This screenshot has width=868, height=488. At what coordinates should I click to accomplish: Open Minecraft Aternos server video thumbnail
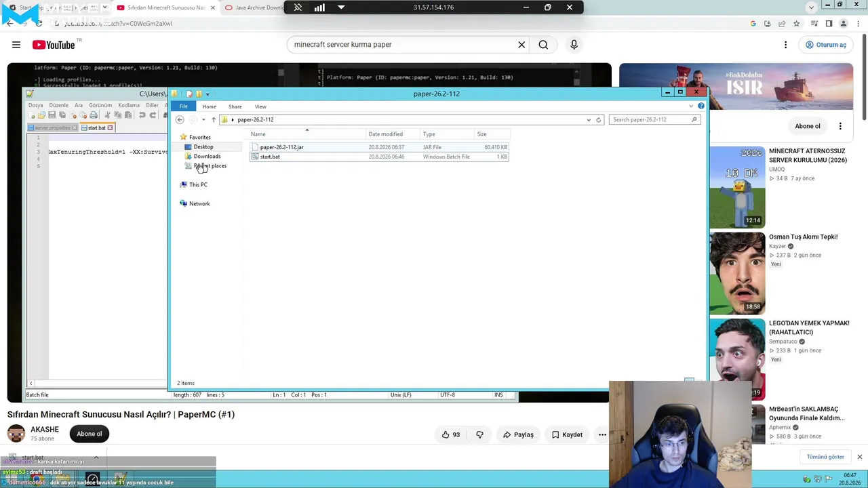pyautogui.click(x=737, y=187)
